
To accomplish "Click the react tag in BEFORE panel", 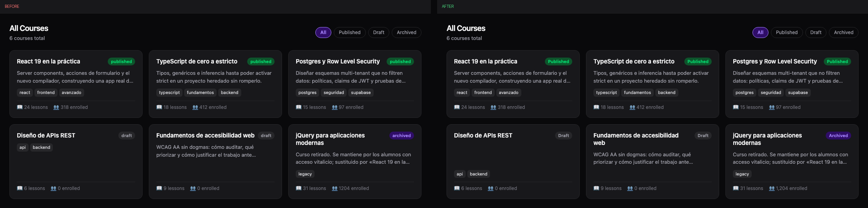I will 25,93.
